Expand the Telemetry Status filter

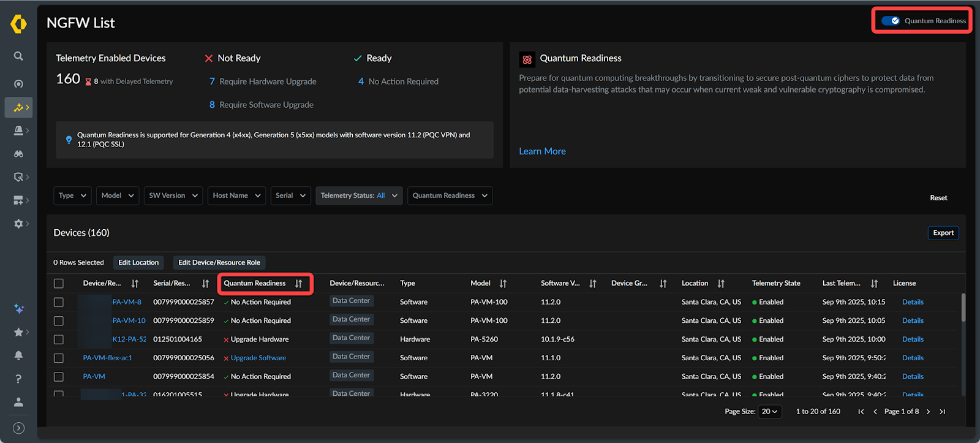pyautogui.click(x=359, y=195)
